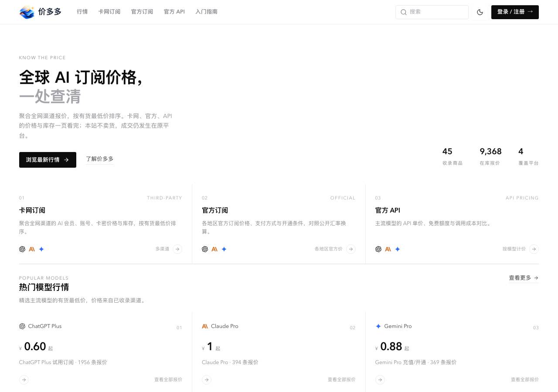Screen dimensions: 558x392
Task: Click the 4 覆盖平台 statistic
Action: point(528,156)
